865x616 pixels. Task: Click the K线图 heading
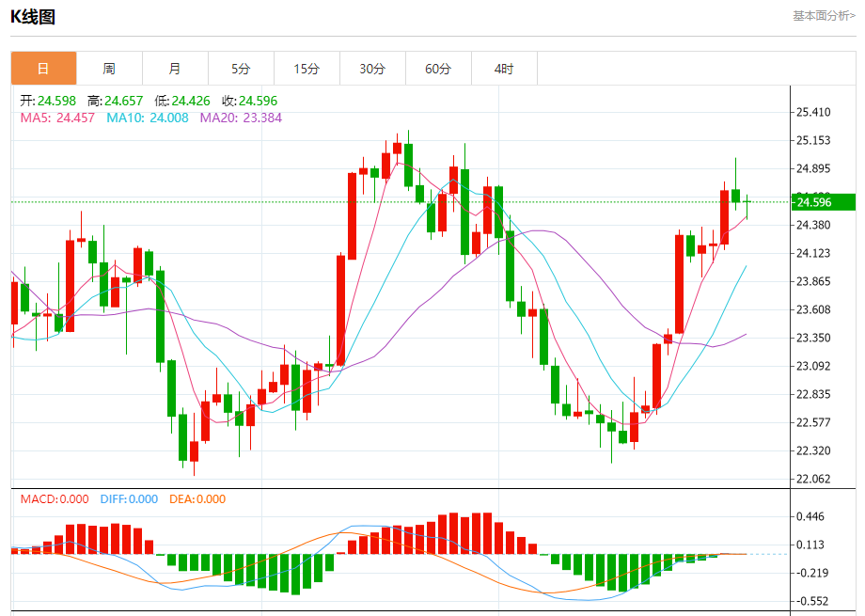tap(33, 17)
